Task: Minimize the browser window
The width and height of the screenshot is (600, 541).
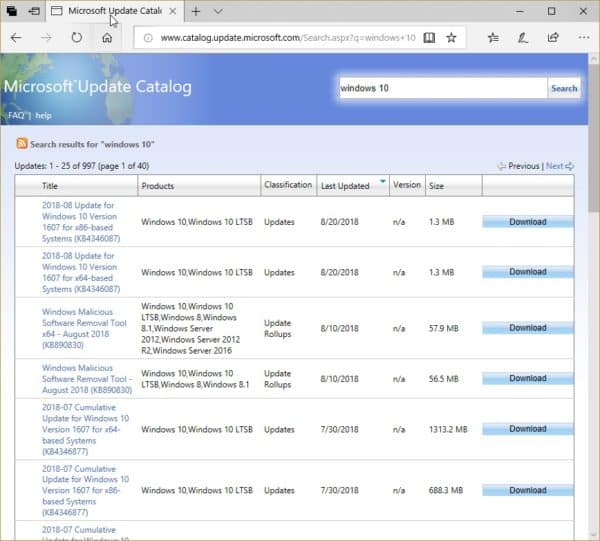Action: pyautogui.click(x=520, y=11)
